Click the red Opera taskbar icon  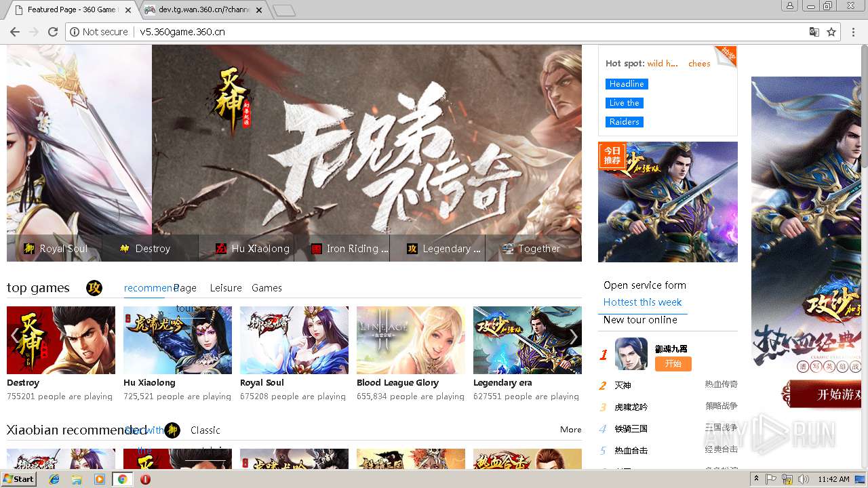pyautogui.click(x=145, y=479)
